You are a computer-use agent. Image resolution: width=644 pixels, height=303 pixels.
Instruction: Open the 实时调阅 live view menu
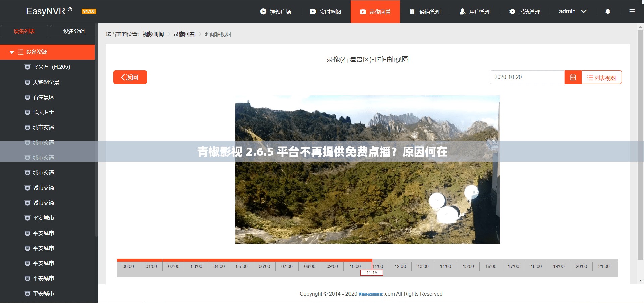[x=325, y=12]
